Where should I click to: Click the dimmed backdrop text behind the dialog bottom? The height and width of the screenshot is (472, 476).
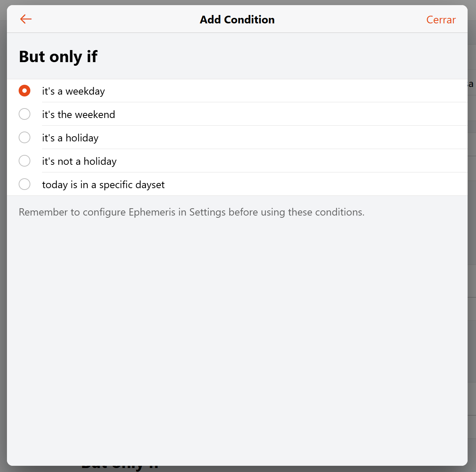click(120, 468)
